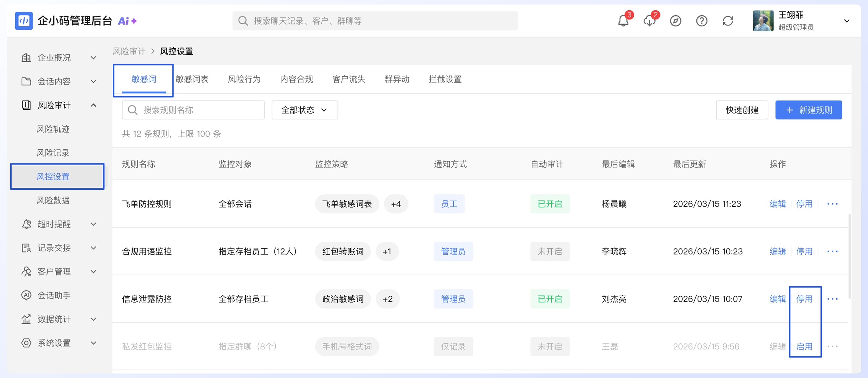Click 风险审计 sidebar icon
Image resolution: width=868 pixels, height=378 pixels.
pos(26,105)
